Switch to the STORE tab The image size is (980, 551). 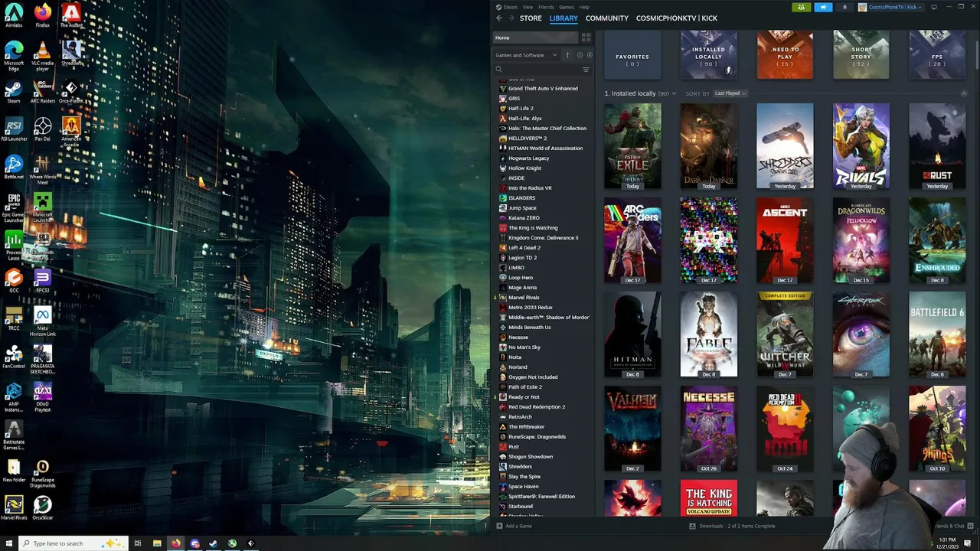pyautogui.click(x=531, y=18)
